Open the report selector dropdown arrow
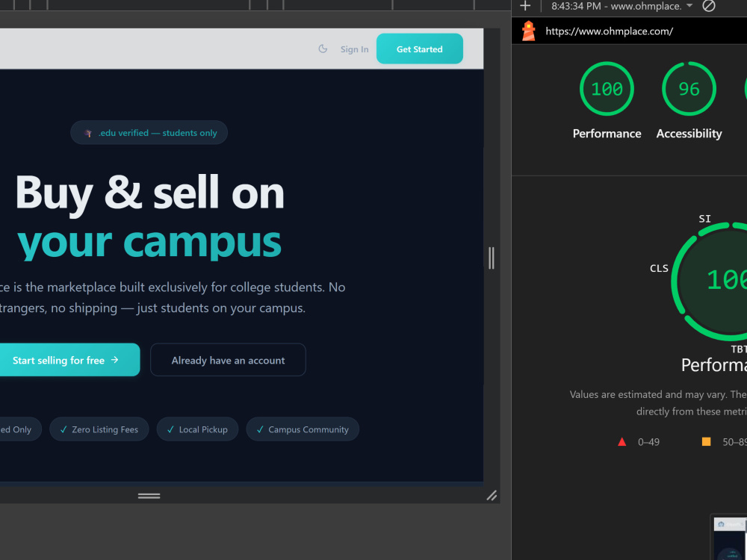The width and height of the screenshot is (747, 560). [689, 6]
